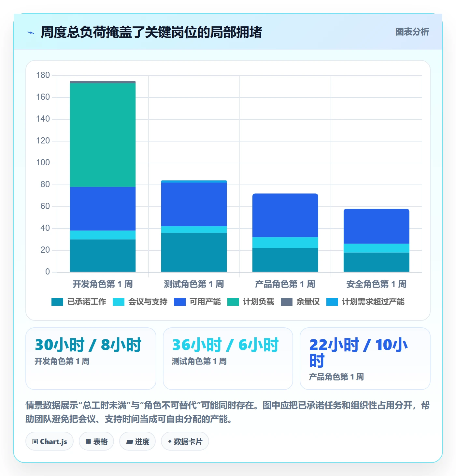Viewport: 456px width, 476px height.
Task: Click the royal blue 可用产能 segment of 产品角色 bar
Action: 285,215
